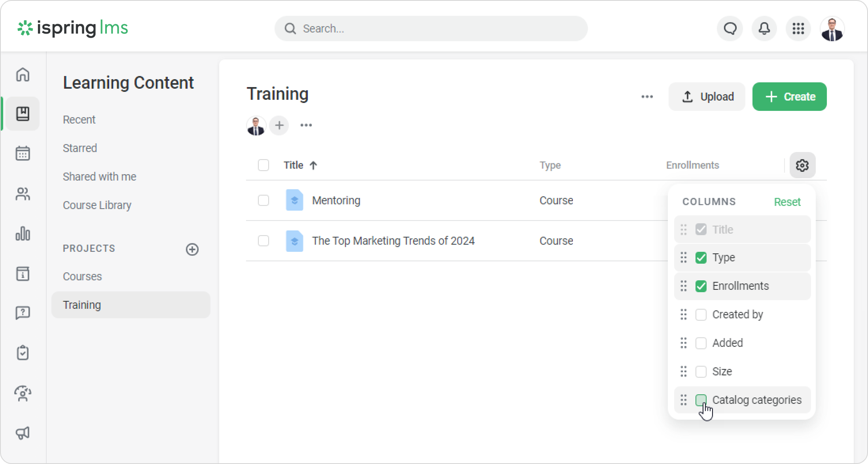
Task: Open the apps grid icon
Action: click(x=798, y=29)
